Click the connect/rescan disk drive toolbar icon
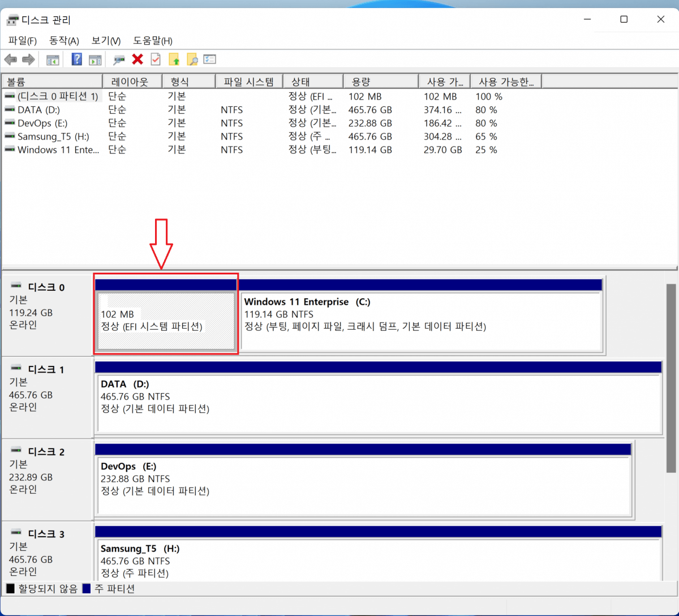This screenshot has width=679, height=616. (119, 59)
